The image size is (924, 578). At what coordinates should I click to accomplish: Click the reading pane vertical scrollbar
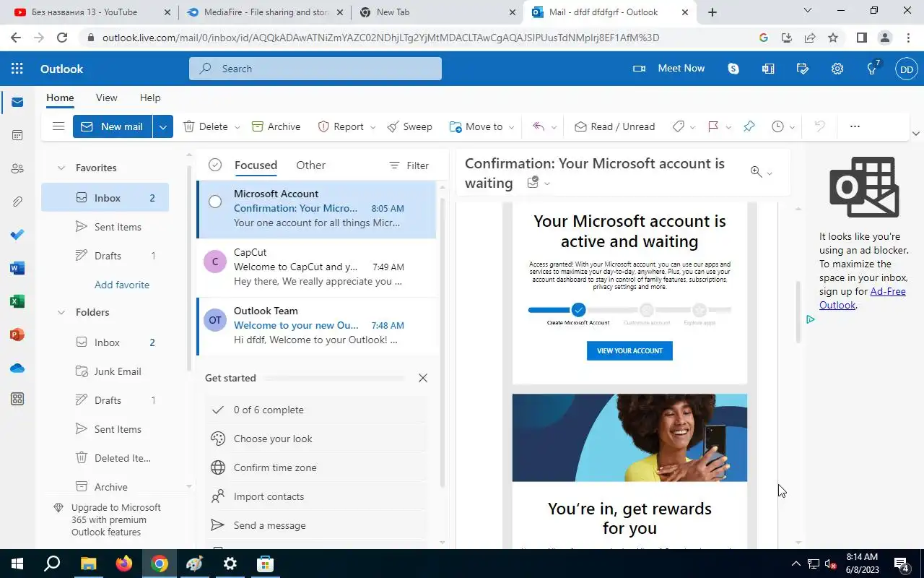pyautogui.click(x=798, y=312)
